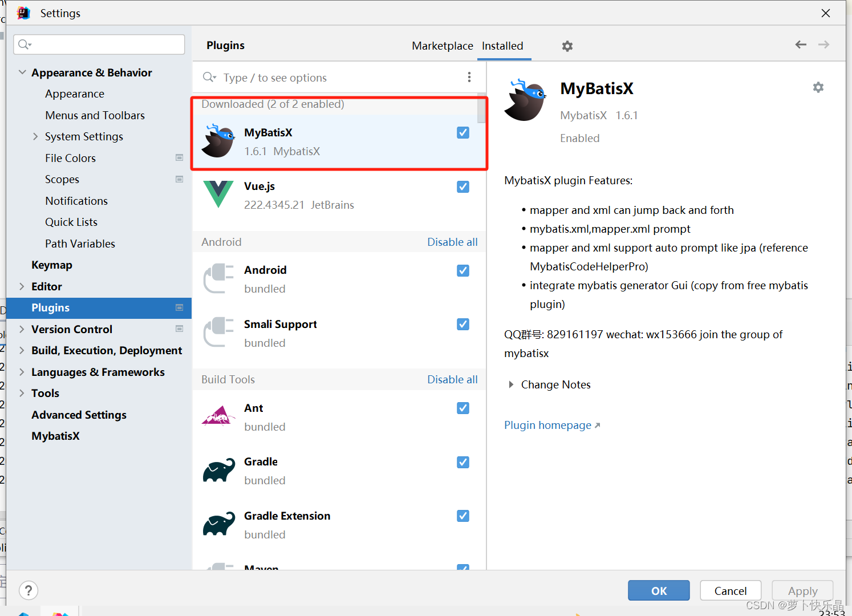Select the Vue.js plugin row name

[x=259, y=186]
